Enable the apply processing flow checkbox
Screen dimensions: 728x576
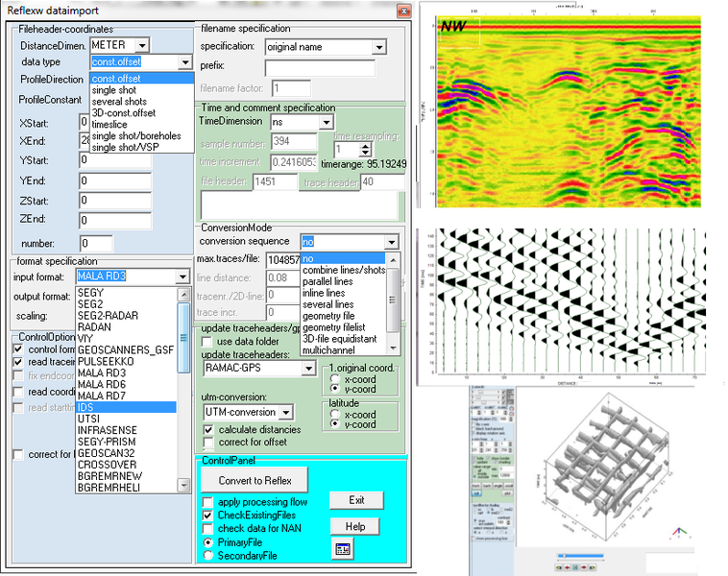click(208, 502)
